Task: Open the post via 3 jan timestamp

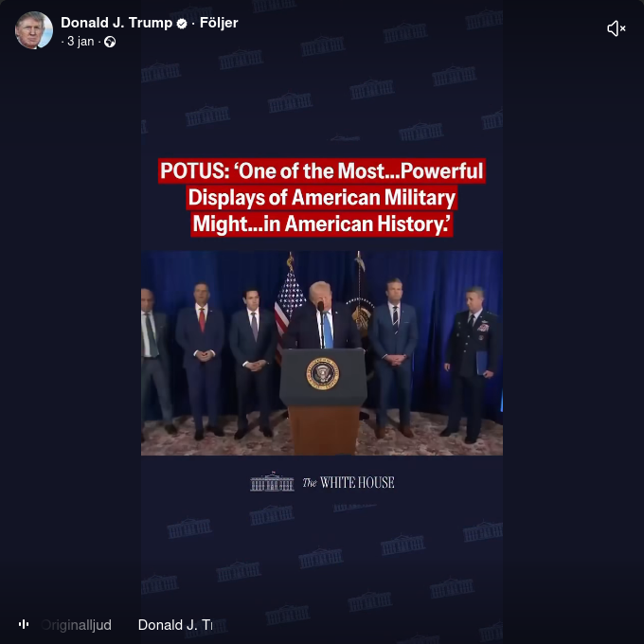Action: coord(80,42)
